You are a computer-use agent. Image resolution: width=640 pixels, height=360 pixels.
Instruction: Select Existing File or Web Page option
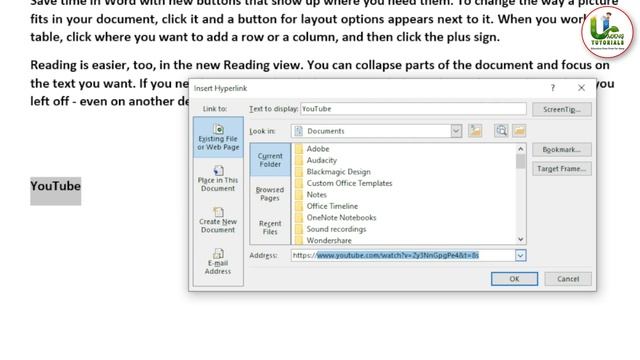coord(218,138)
